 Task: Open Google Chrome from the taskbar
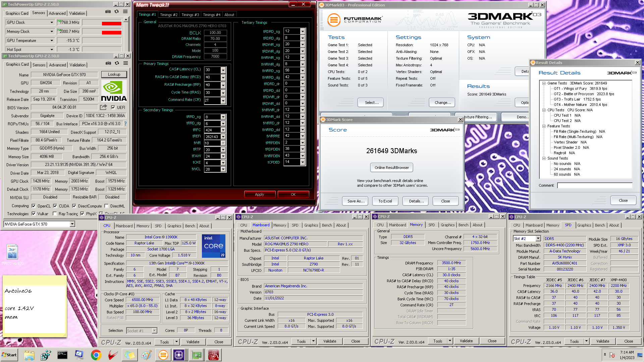tap(96, 355)
